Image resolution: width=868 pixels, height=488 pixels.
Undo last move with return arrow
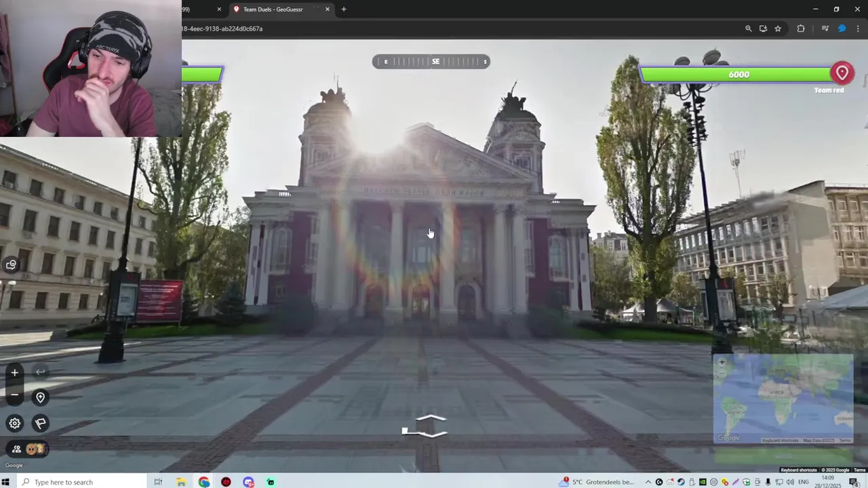click(x=40, y=371)
